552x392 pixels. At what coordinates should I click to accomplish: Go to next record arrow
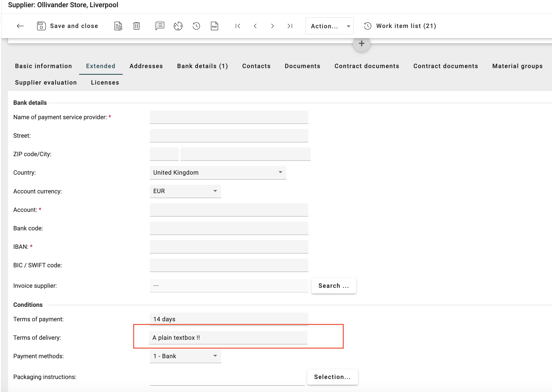pyautogui.click(x=272, y=26)
